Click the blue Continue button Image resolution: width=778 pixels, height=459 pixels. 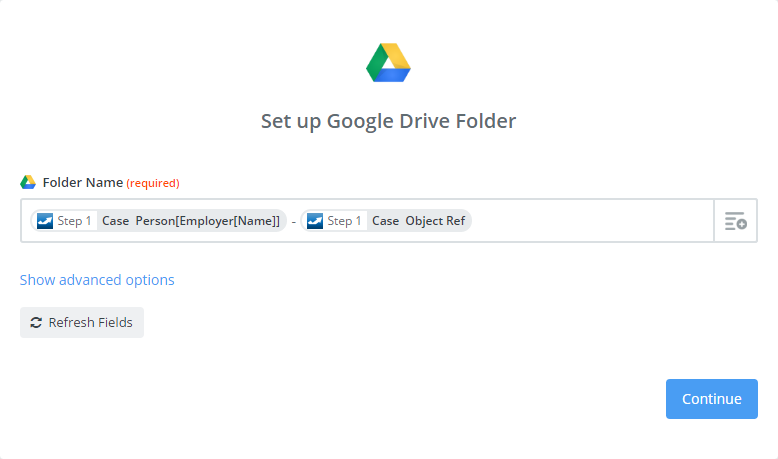[x=712, y=399]
